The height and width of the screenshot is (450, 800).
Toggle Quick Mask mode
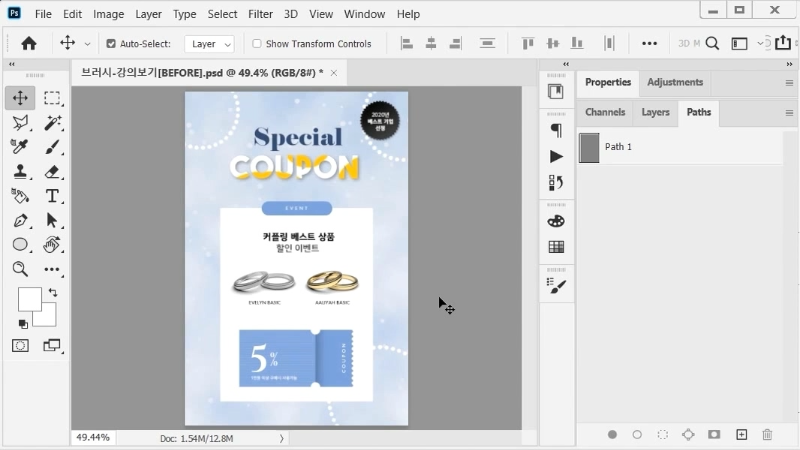click(20, 345)
